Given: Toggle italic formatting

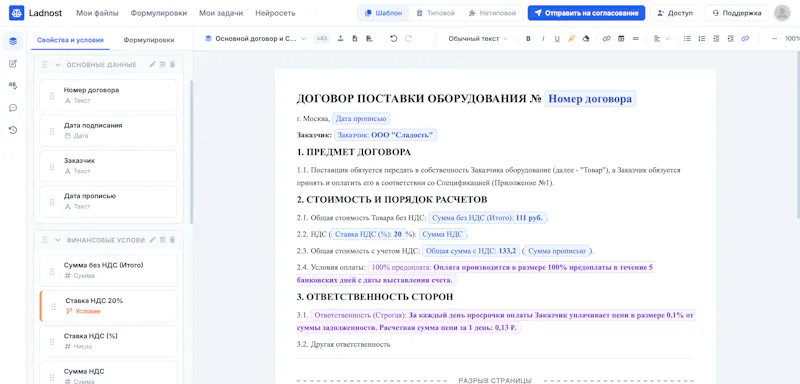Looking at the screenshot, I should (x=543, y=38).
